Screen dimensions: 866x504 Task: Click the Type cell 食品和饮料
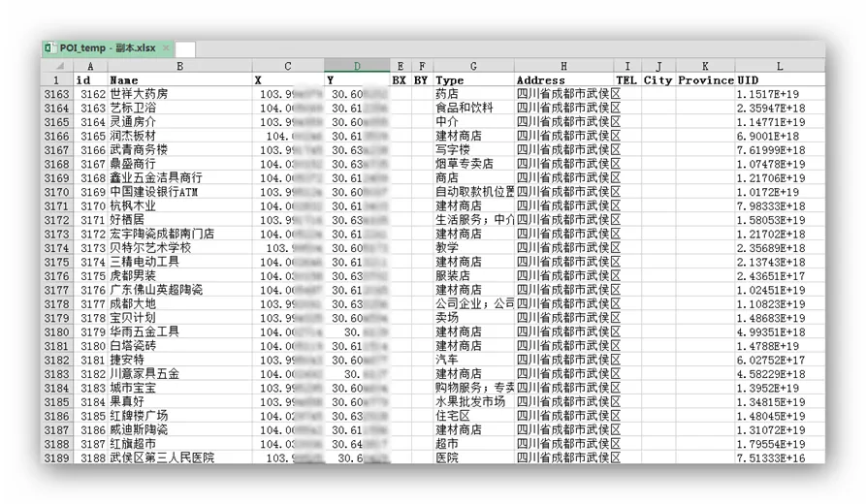[x=473, y=108]
